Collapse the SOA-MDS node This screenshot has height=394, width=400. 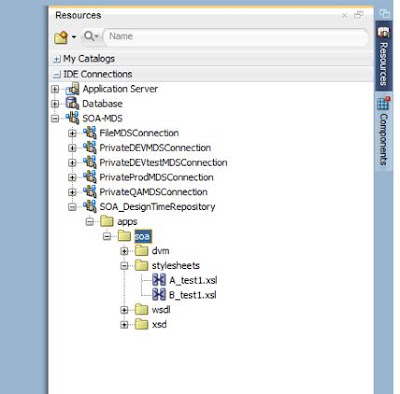pos(55,118)
